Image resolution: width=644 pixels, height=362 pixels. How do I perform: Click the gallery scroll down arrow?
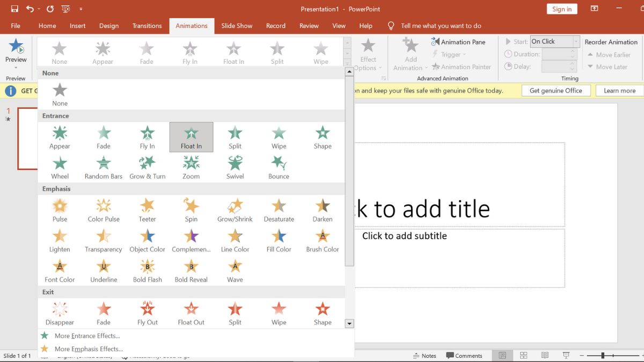point(349,323)
